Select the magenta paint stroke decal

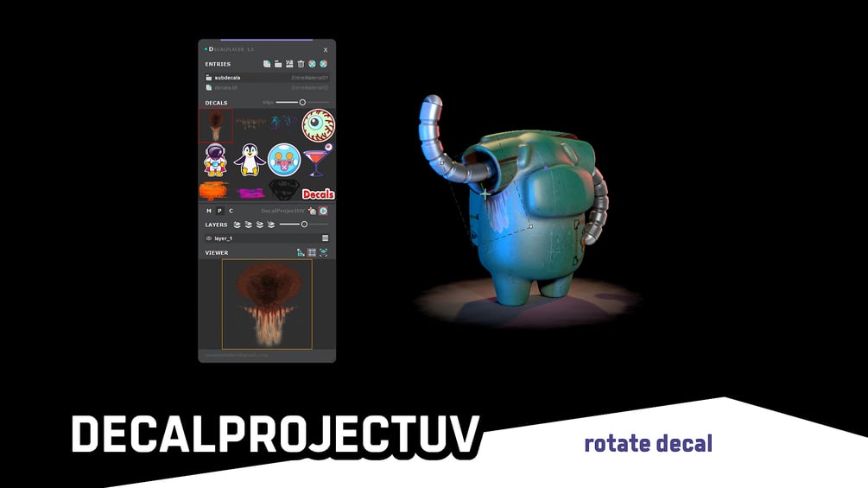pyautogui.click(x=250, y=193)
